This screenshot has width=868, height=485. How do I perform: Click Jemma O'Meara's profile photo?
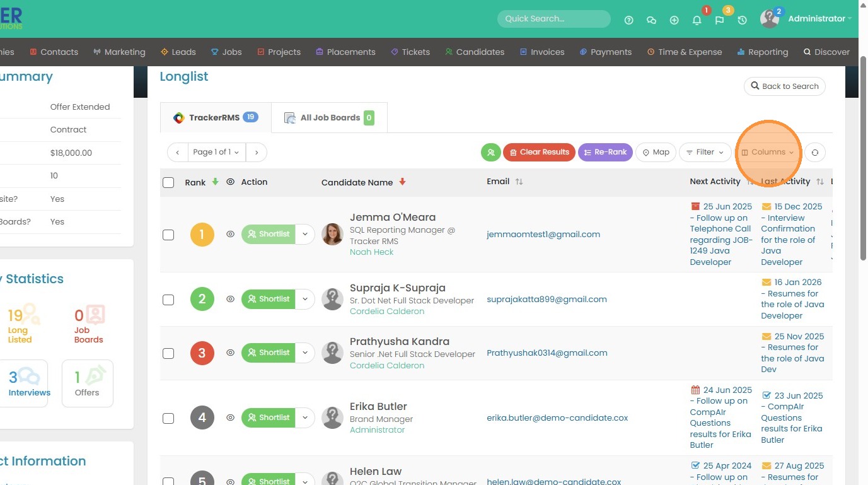[332, 234]
